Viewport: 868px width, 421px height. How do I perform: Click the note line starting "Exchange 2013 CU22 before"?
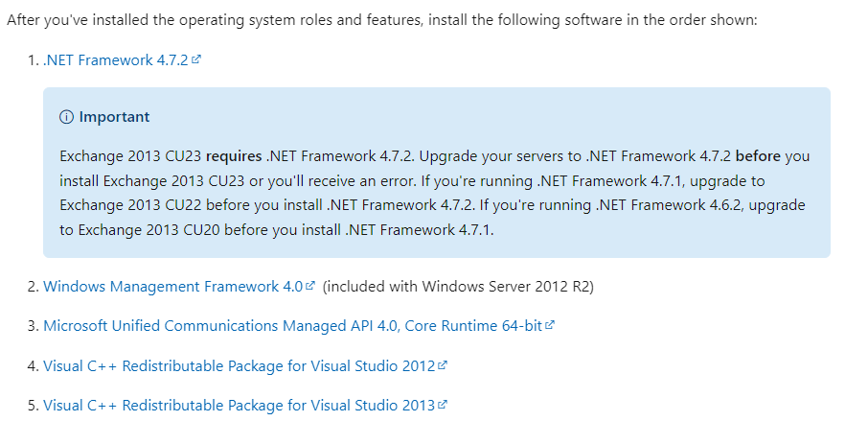tap(432, 205)
